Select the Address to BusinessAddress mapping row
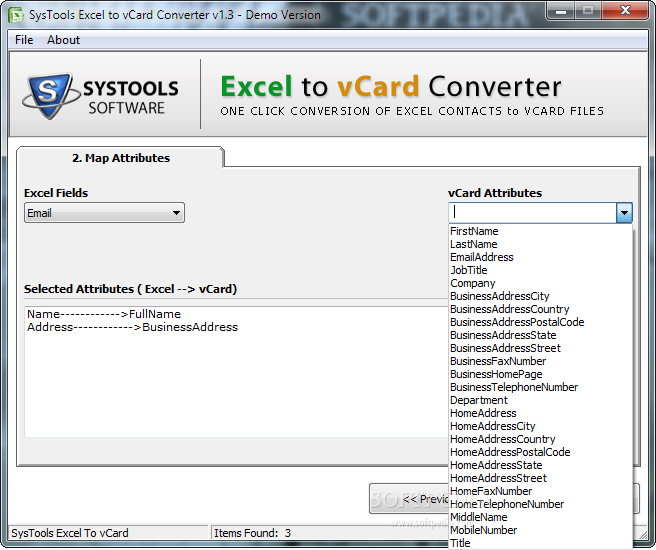656x550 pixels. click(x=132, y=327)
